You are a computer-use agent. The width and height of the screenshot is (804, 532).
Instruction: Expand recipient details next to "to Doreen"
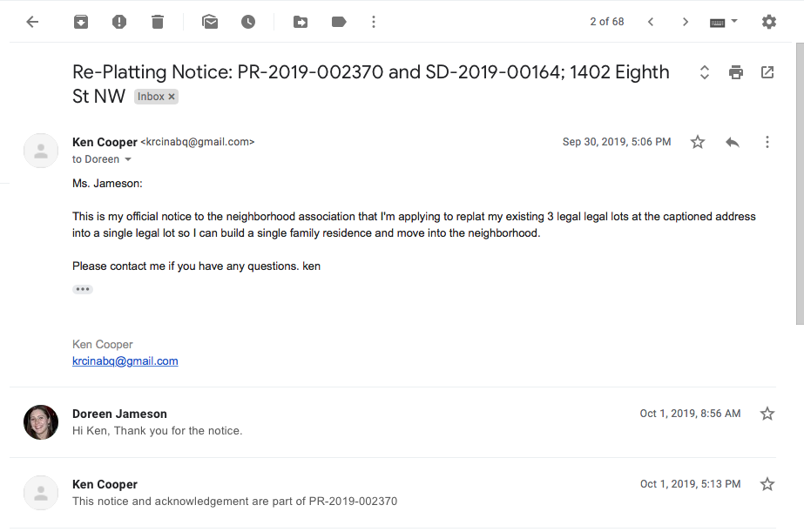click(128, 159)
